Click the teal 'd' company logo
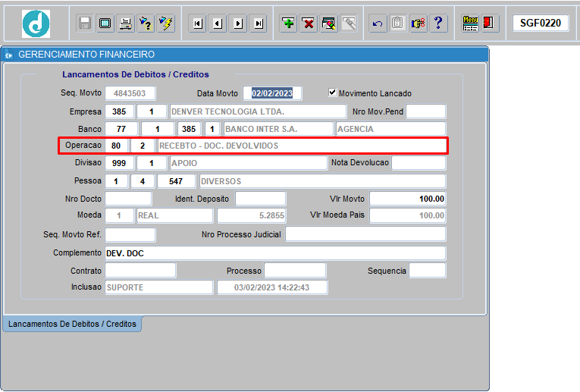Image resolution: width=580 pixels, height=392 pixels. pyautogui.click(x=36, y=24)
